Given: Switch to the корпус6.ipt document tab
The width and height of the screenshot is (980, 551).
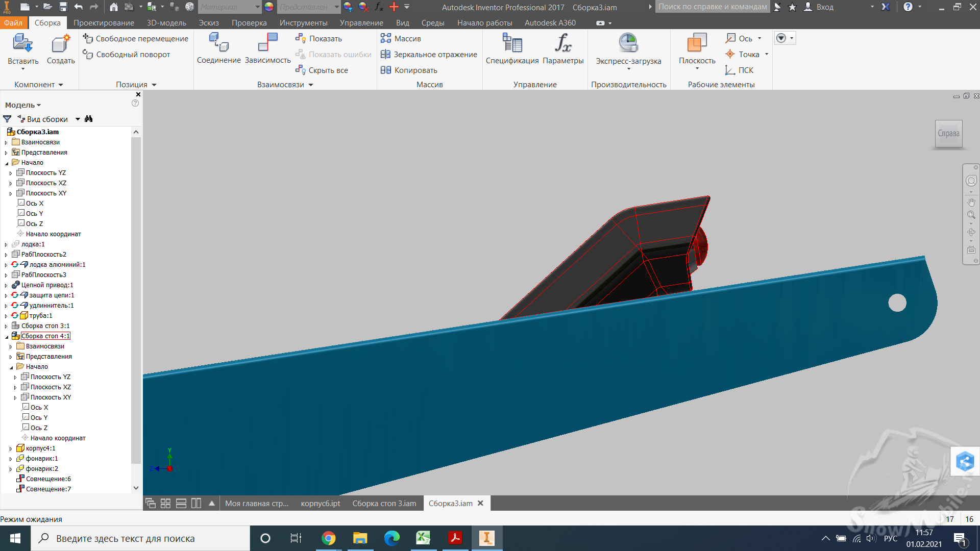Looking at the screenshot, I should (x=321, y=503).
